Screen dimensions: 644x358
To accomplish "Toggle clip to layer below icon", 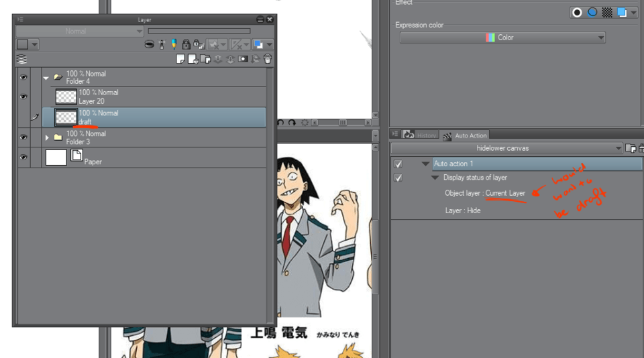I will 149,44.
